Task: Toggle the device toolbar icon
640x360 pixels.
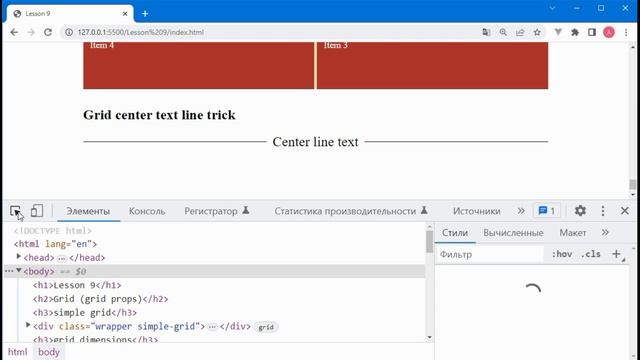Action: [x=37, y=211]
